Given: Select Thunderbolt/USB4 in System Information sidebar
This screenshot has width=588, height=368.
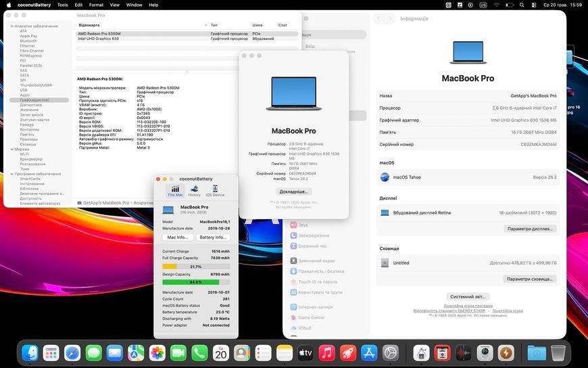Looking at the screenshot, I should [x=36, y=85].
